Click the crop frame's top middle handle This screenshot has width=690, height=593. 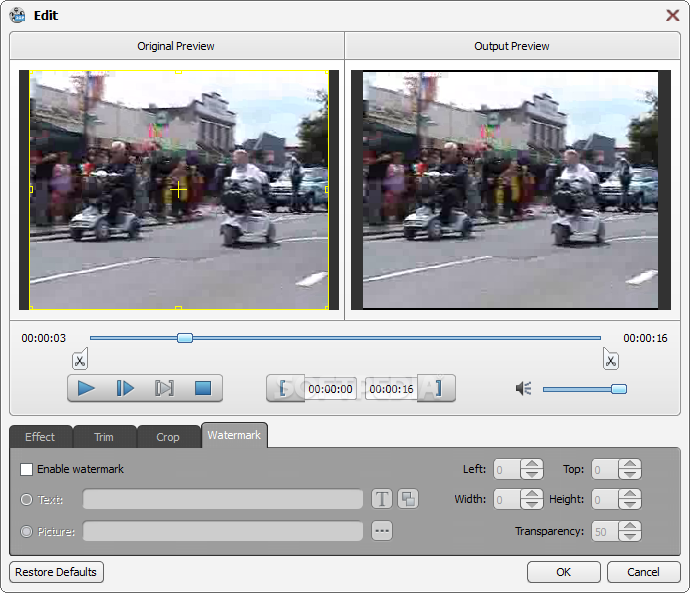[178, 72]
